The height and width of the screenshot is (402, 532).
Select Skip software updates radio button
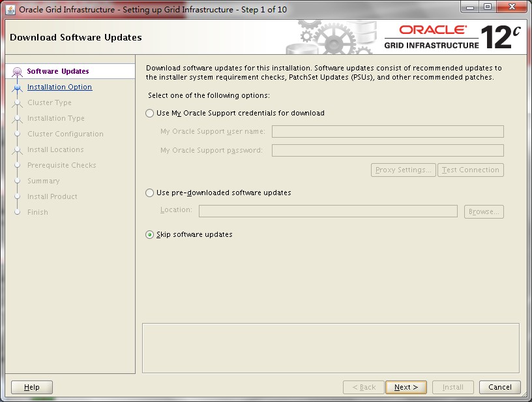tap(150, 235)
